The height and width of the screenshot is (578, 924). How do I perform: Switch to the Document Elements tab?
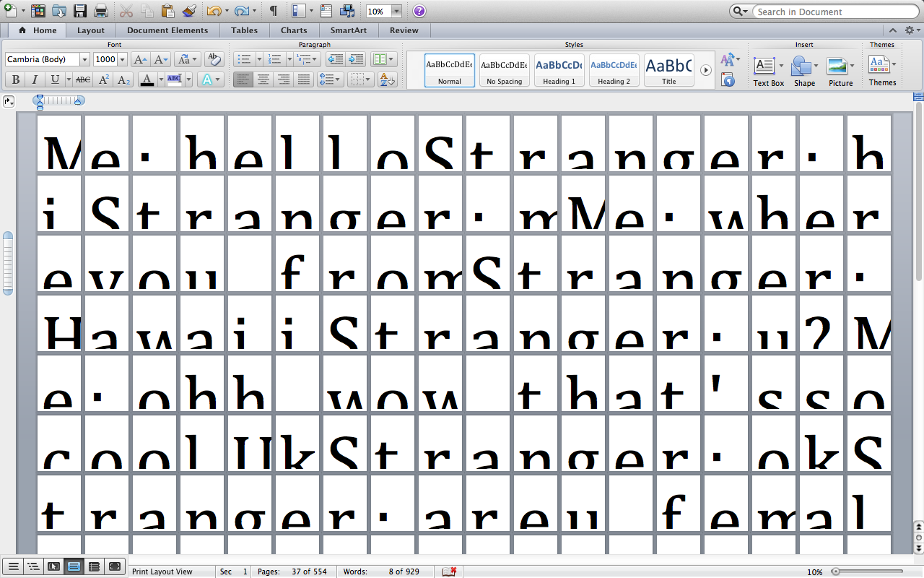167,30
